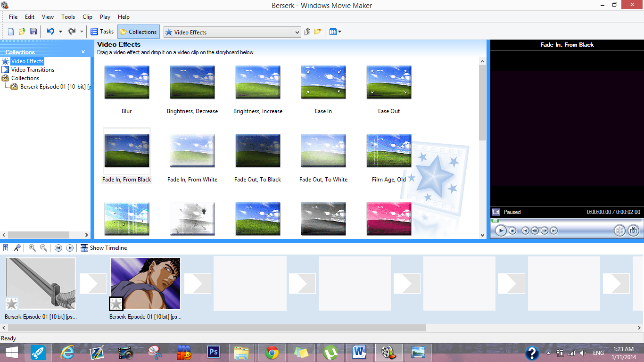Open the View menu
644x362 pixels.
(x=48, y=16)
